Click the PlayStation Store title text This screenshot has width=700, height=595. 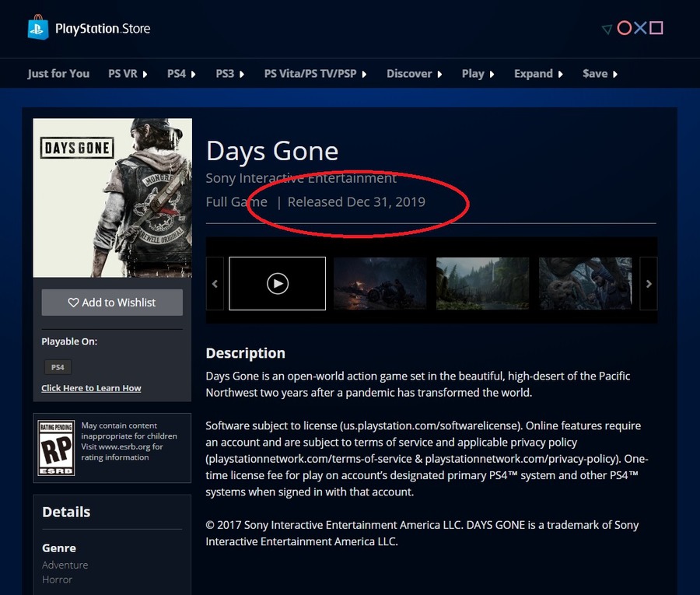[x=103, y=29]
